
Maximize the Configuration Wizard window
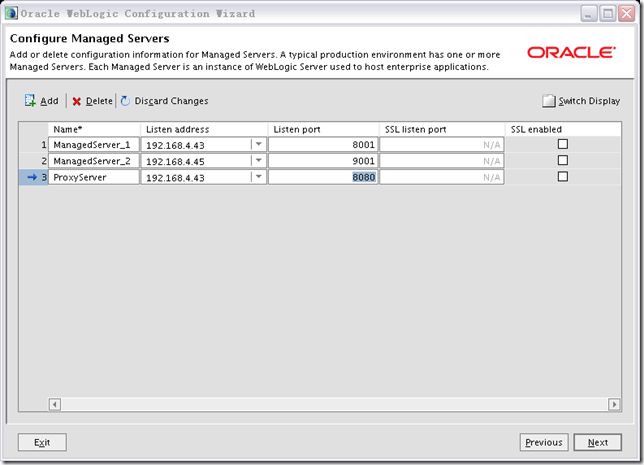pos(607,14)
